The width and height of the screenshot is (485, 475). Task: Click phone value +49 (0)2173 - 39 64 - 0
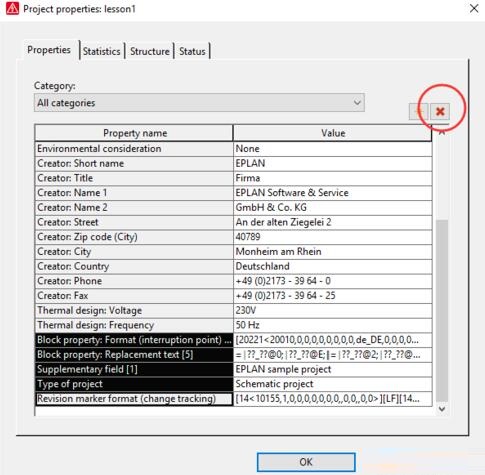tap(332, 281)
